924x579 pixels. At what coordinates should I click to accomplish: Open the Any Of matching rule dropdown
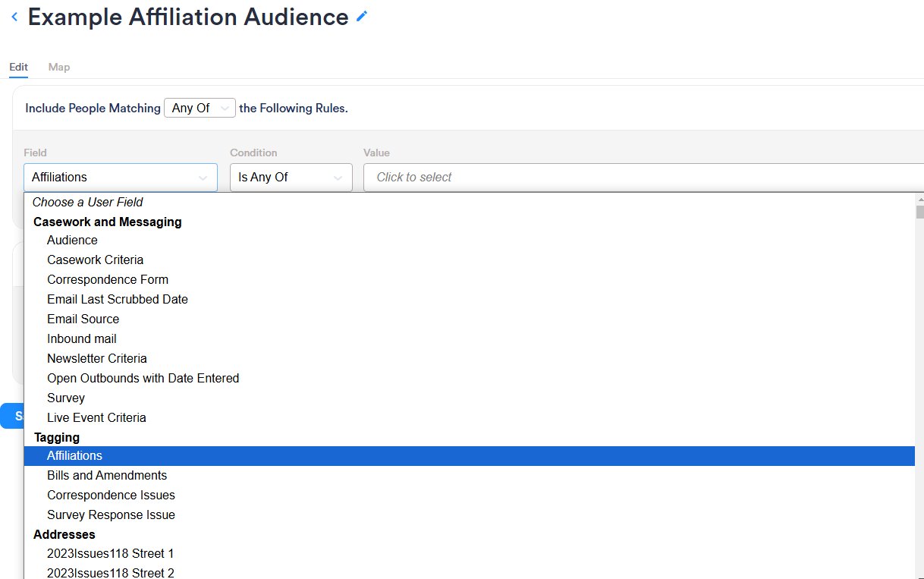pos(200,108)
